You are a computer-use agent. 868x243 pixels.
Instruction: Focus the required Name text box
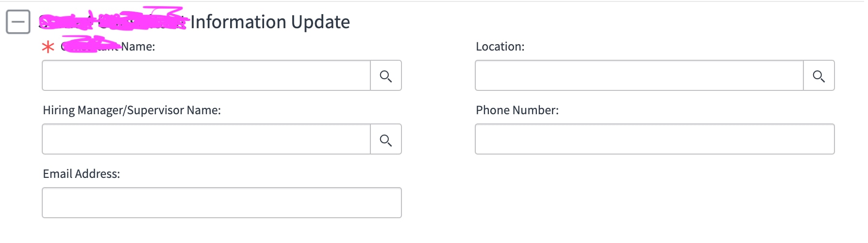pyautogui.click(x=206, y=75)
